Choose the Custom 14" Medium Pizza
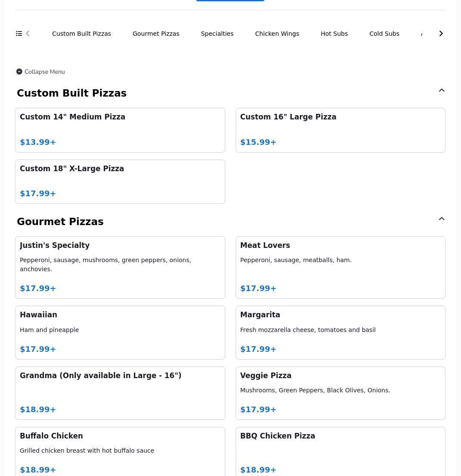The image size is (461, 476). (120, 130)
